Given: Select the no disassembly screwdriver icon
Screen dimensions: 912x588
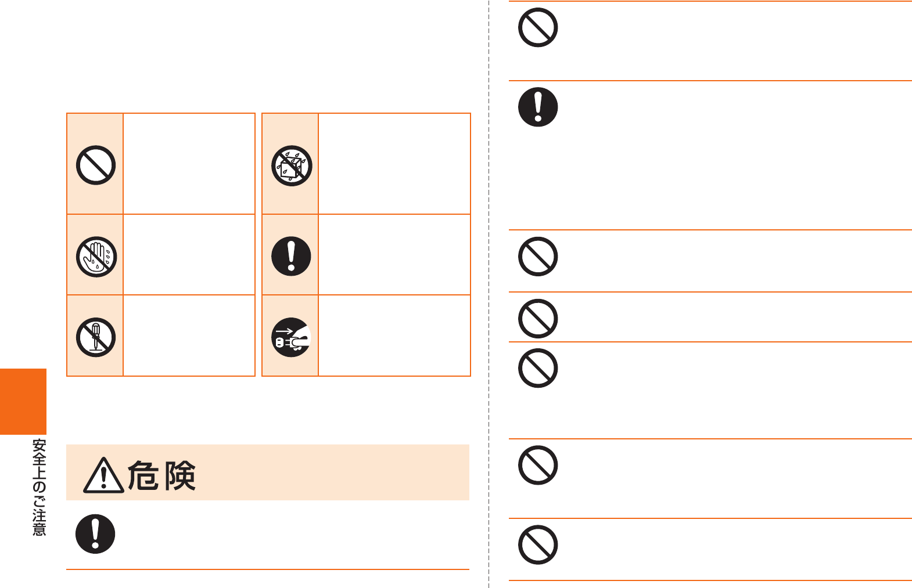Looking at the screenshot, I should (x=96, y=337).
